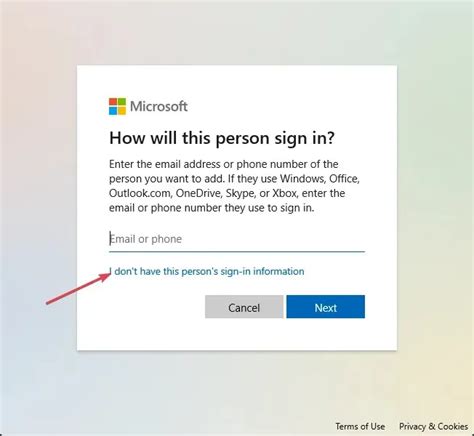Click the Microsoft wordmark text
This screenshot has height=436, width=474.
(159, 106)
